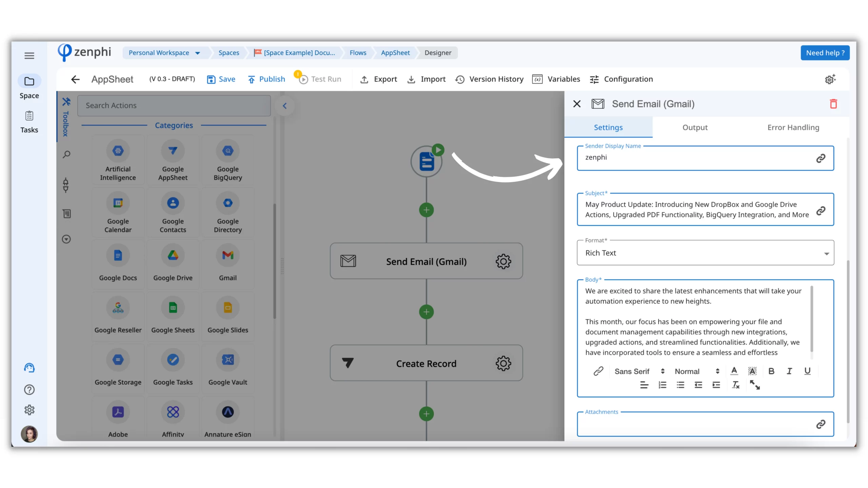Toggle bold formatting in body editor
Image resolution: width=868 pixels, height=488 pixels.
point(771,371)
